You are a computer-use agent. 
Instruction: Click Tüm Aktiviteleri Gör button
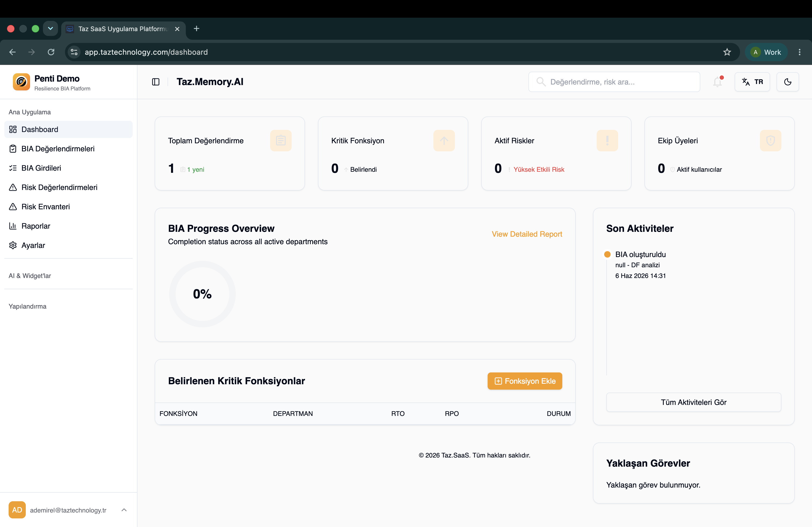pos(694,402)
